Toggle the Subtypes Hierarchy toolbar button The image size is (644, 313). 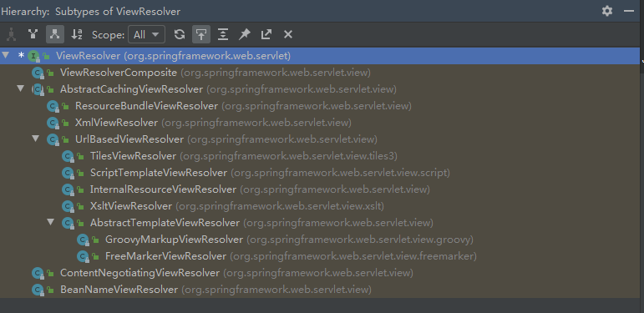click(x=55, y=34)
